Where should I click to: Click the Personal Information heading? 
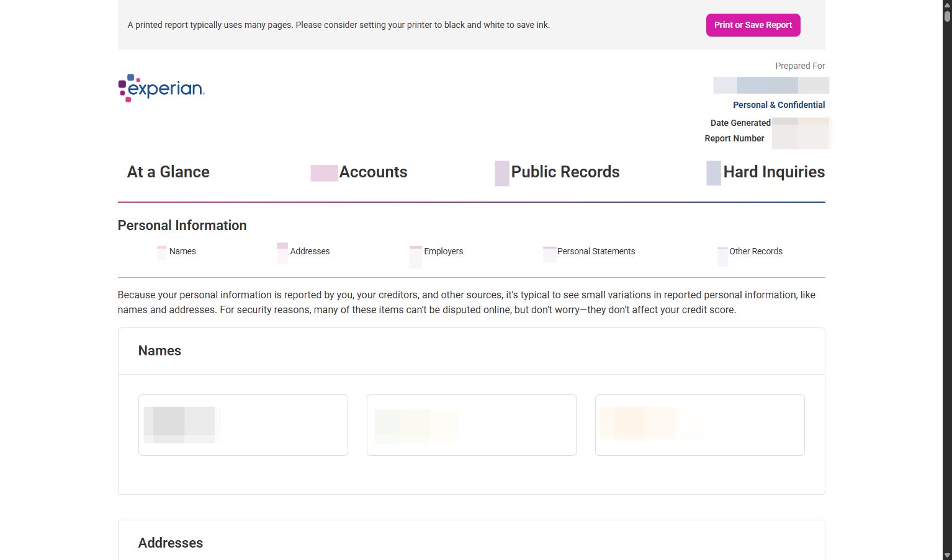pyautogui.click(x=182, y=225)
